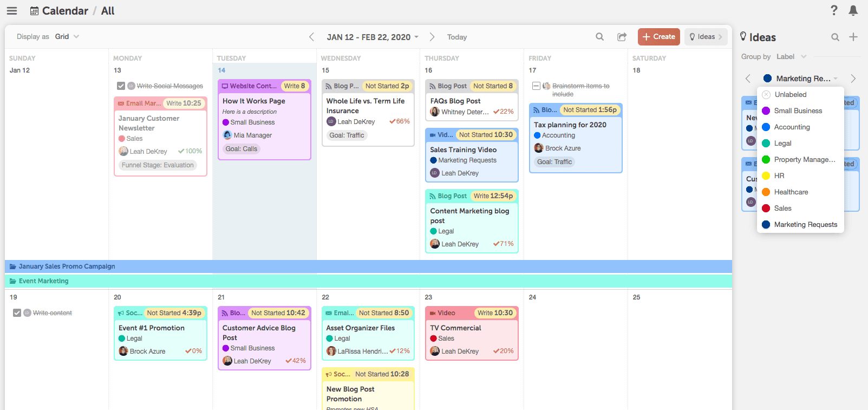The width and height of the screenshot is (868, 410).
Task: Open the notifications bell
Action: click(x=853, y=10)
